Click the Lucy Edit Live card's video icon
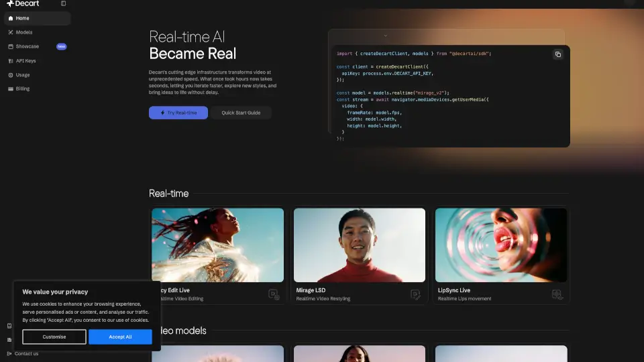 274,294
